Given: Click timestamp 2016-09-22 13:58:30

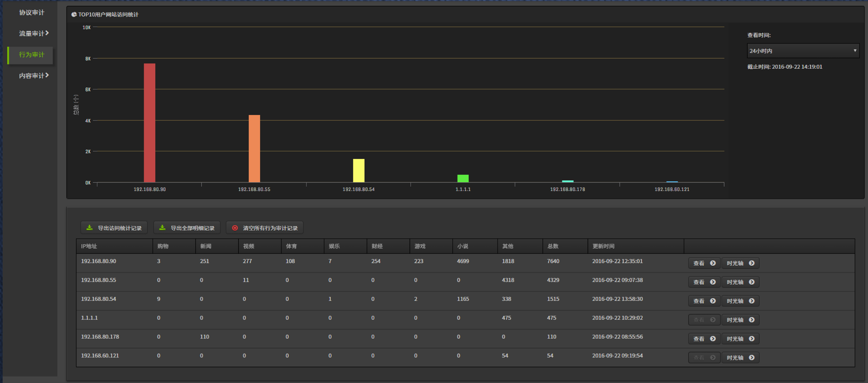Looking at the screenshot, I should click(x=617, y=299).
